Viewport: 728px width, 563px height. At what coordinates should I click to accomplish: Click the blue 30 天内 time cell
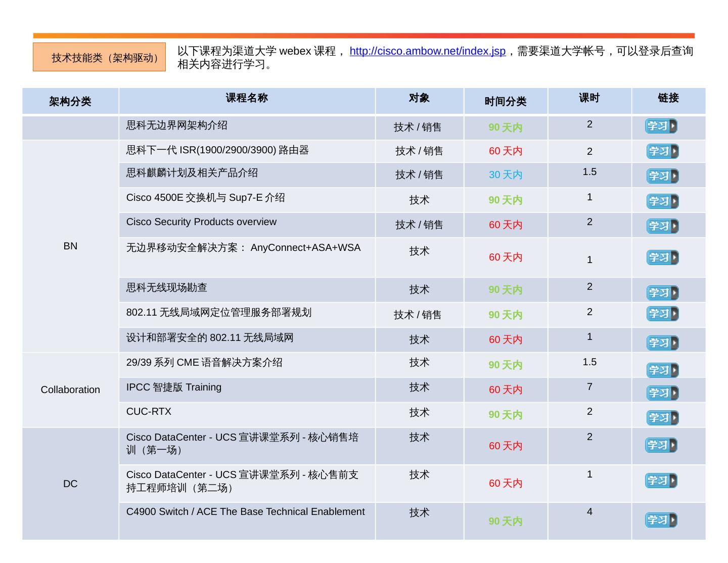506,175
